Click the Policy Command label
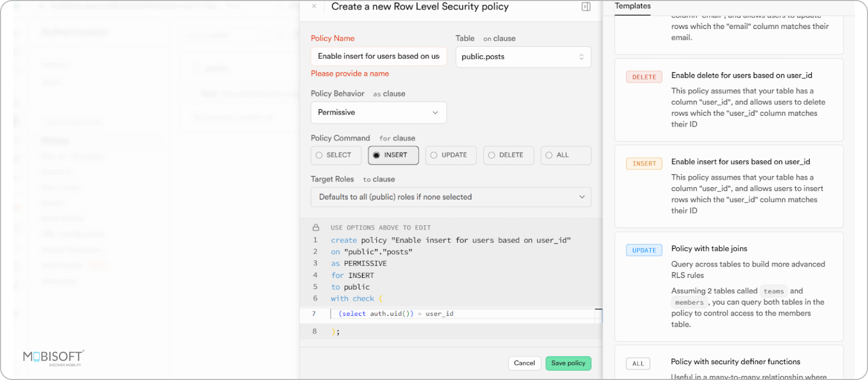 click(x=340, y=138)
